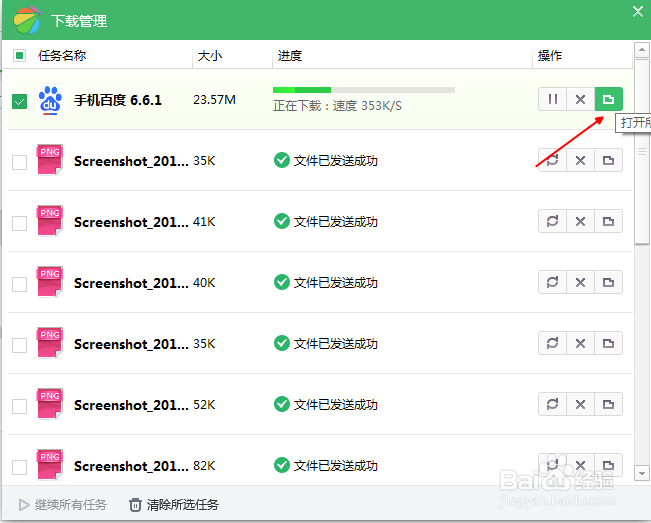Toggle the select-all checkbox in header
Screen dimensions: 651x523
(19, 56)
